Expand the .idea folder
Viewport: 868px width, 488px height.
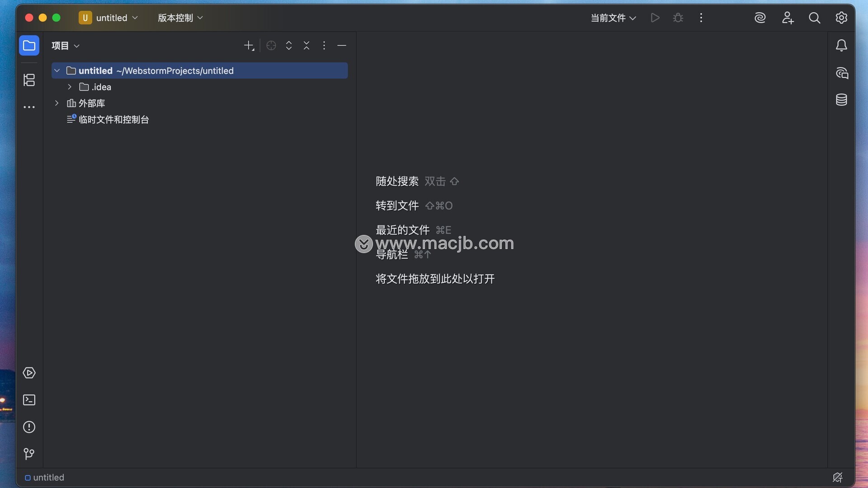pyautogui.click(x=70, y=87)
